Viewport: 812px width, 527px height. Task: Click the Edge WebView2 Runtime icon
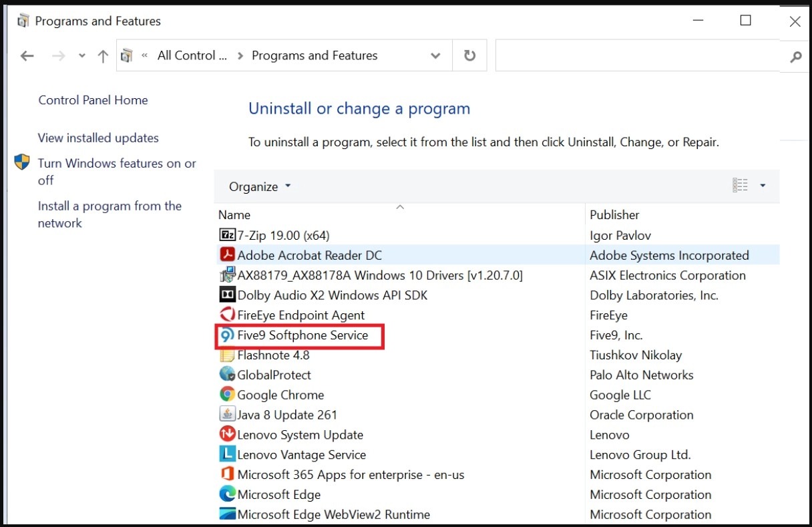[227, 514]
